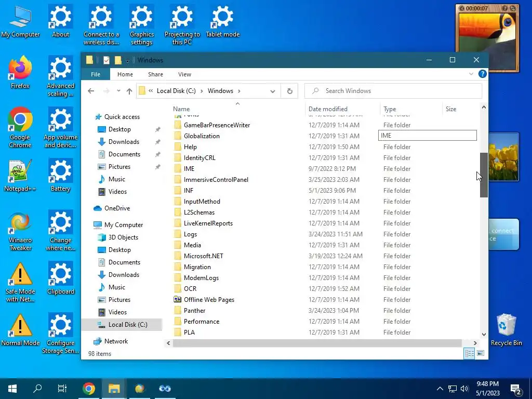Select the ImmersiveControlPanel folder
Screen dimensions: 532x399
[x=216, y=179]
